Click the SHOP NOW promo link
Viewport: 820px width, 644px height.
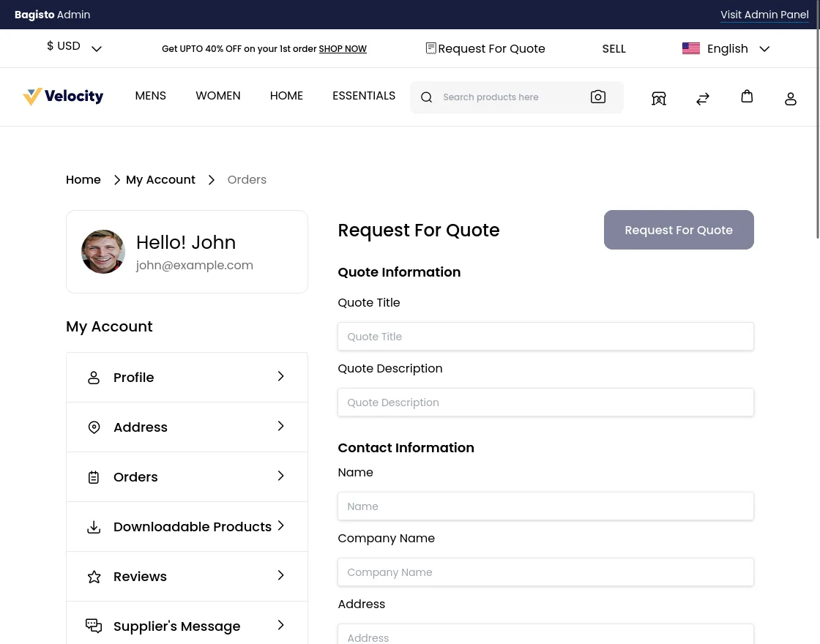[343, 49]
